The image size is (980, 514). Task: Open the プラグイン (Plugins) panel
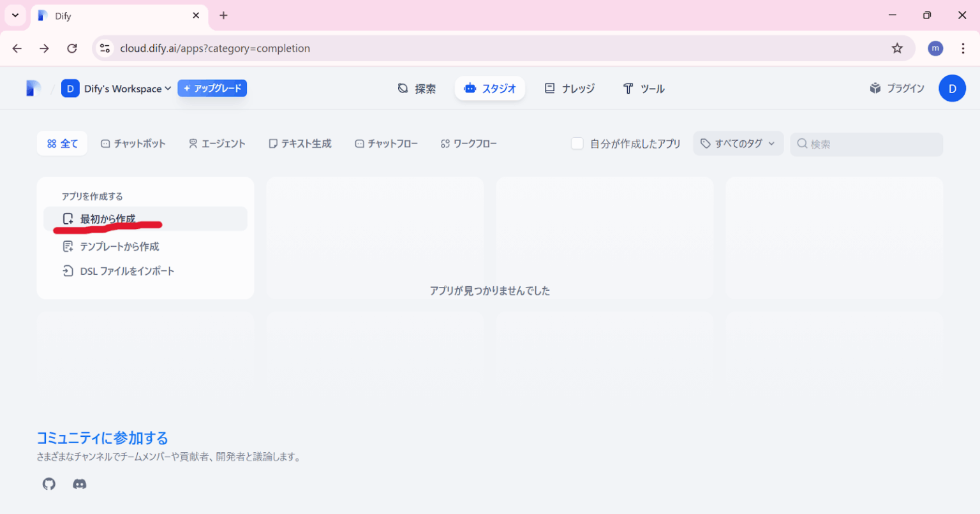(x=896, y=88)
